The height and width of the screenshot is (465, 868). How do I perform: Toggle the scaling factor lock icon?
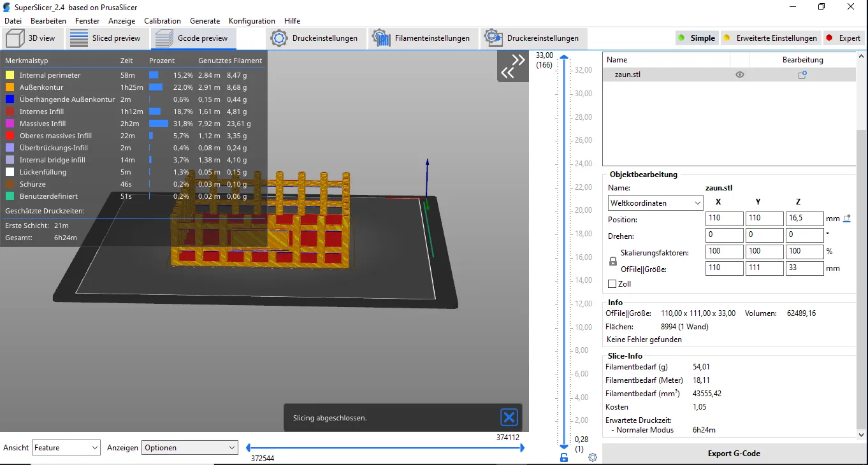[613, 261]
